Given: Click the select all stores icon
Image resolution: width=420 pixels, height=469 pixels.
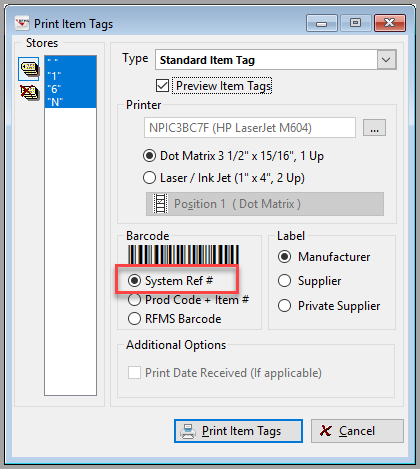Looking at the screenshot, I should click(x=29, y=69).
